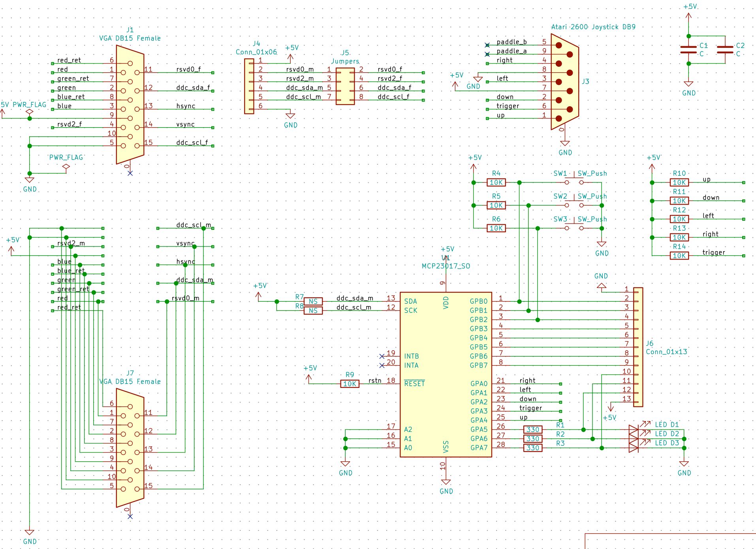
Task: Click the "Conn_01x13" value label
Action: (666, 352)
